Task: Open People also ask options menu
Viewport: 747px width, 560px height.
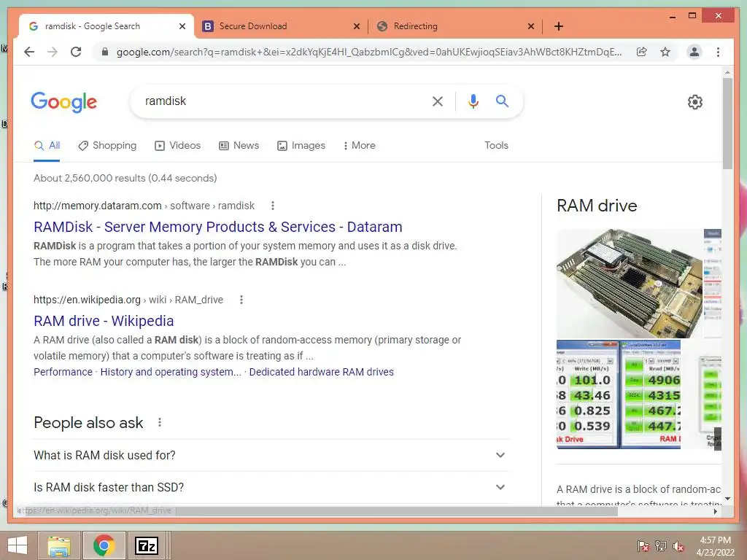Action: (160, 422)
